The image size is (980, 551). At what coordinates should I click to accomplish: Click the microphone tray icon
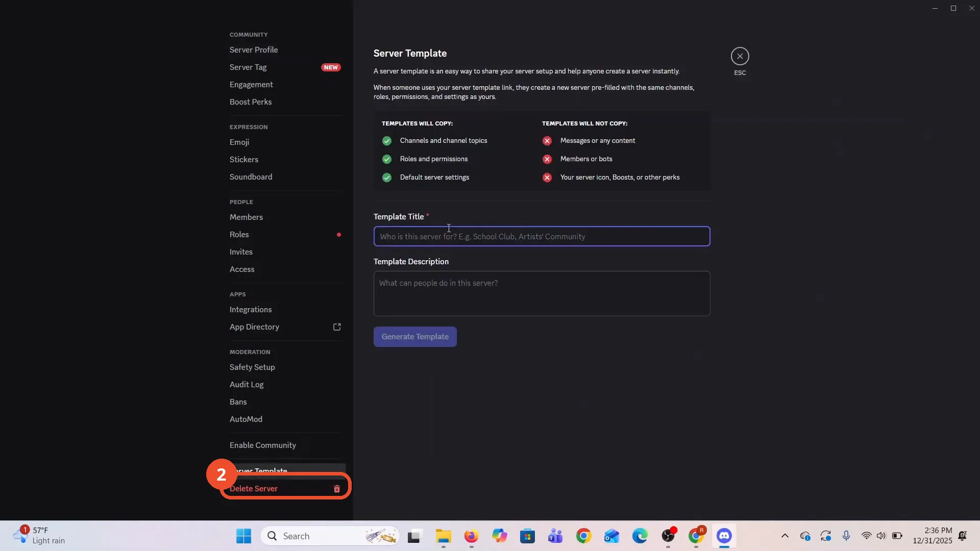pyautogui.click(x=846, y=536)
